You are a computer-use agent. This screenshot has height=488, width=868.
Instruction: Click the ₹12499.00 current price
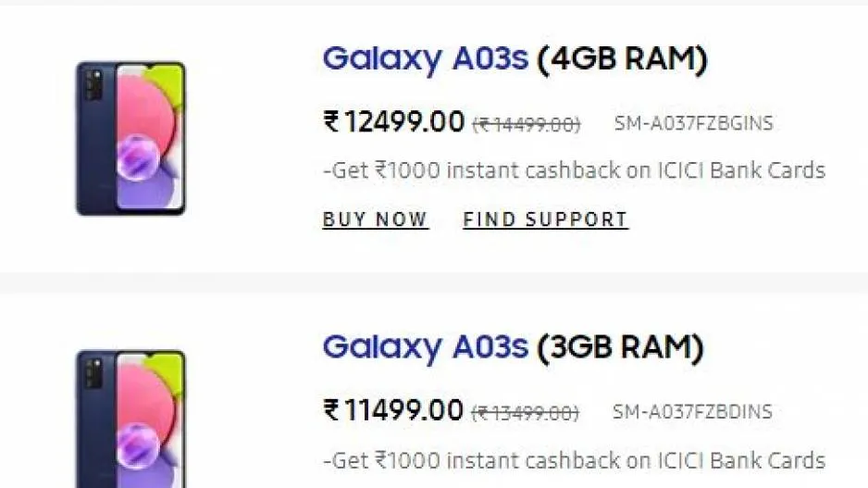point(393,121)
